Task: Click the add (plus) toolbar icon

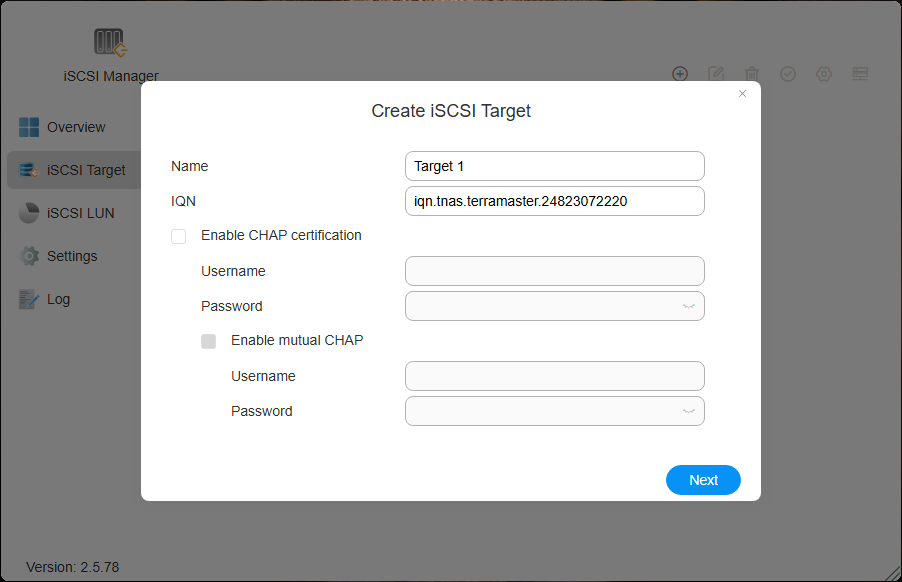Action: coord(680,74)
